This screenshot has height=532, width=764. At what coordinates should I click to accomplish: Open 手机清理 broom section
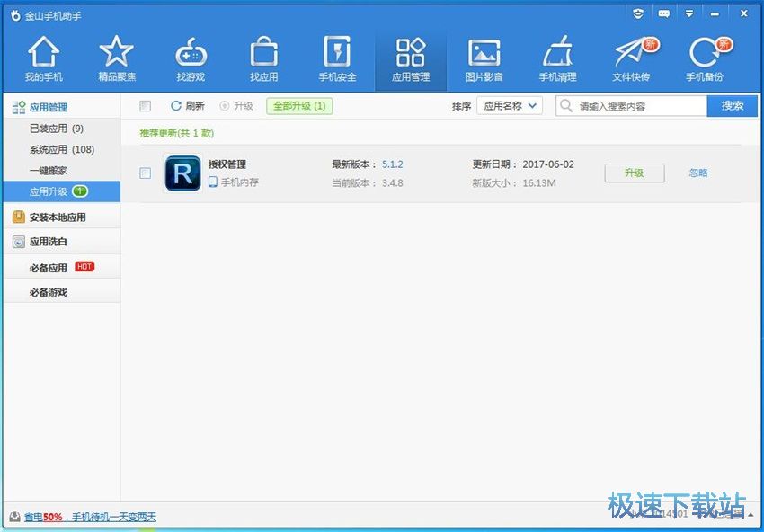(557, 59)
